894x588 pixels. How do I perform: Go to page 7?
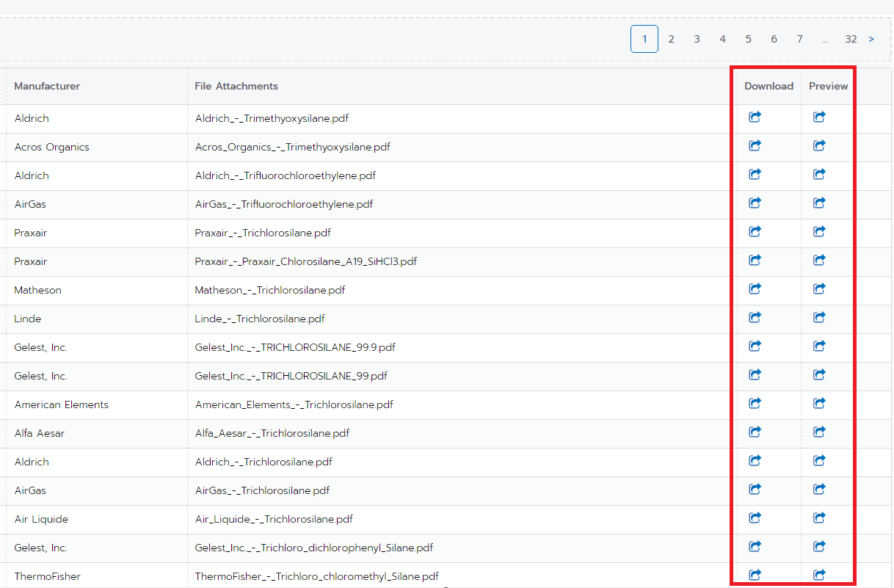click(799, 39)
